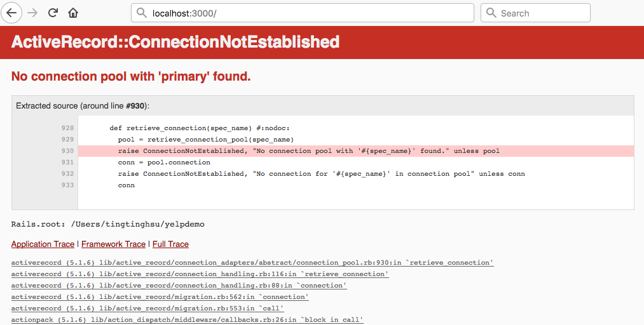Show the Full Trace

(170, 244)
